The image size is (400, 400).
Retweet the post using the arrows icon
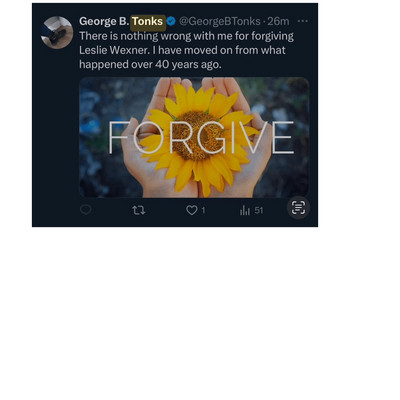[x=138, y=210]
